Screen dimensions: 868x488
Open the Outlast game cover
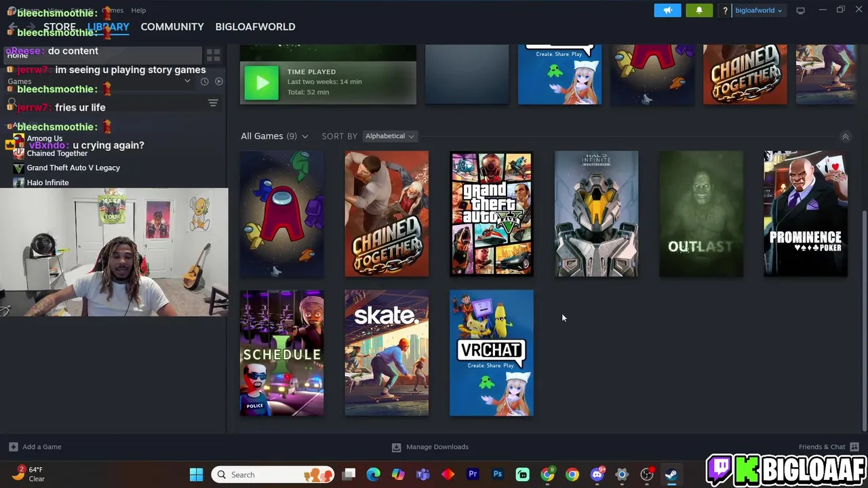[701, 214]
